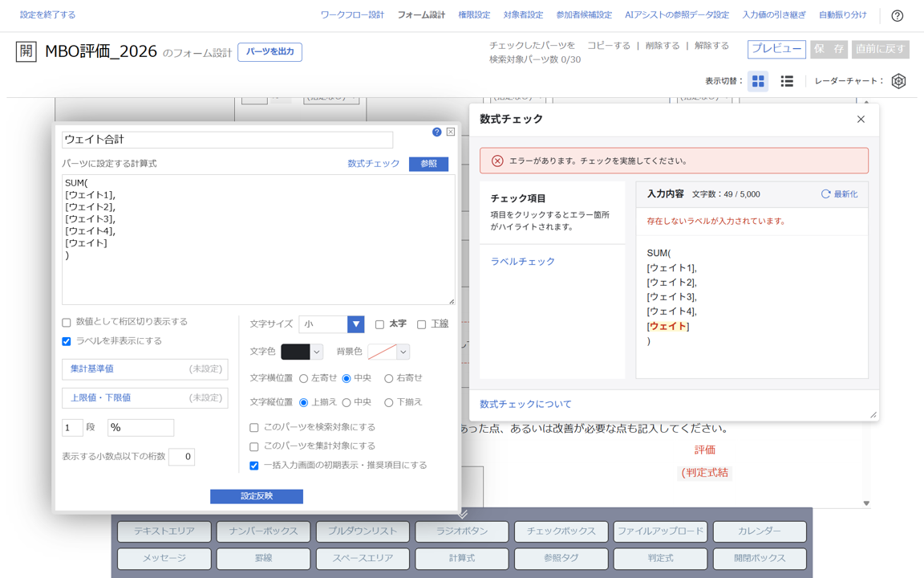Viewport: 924px width, 578px height.
Task: Select 中央 horizontal alignment radio
Action: (346, 379)
